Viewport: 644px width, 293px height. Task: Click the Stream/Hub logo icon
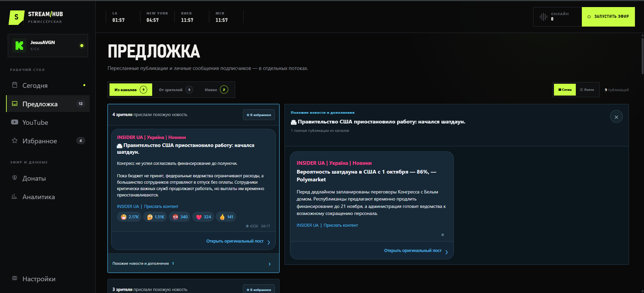coord(16,17)
